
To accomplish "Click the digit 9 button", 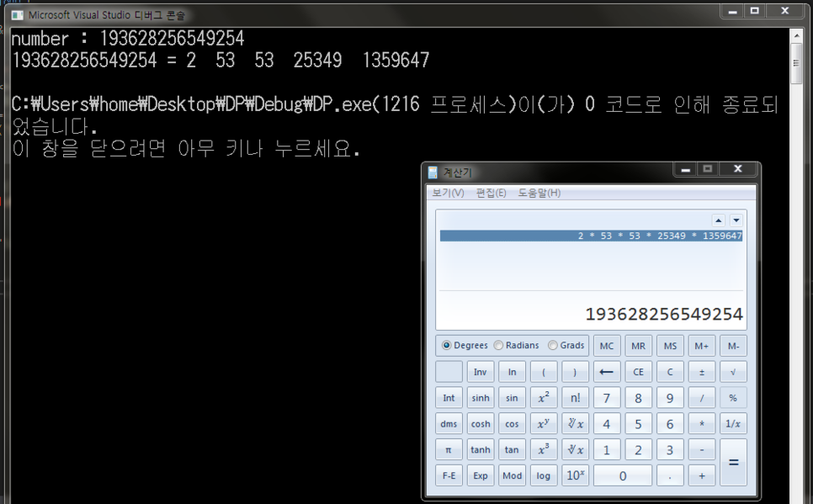I will click(670, 398).
